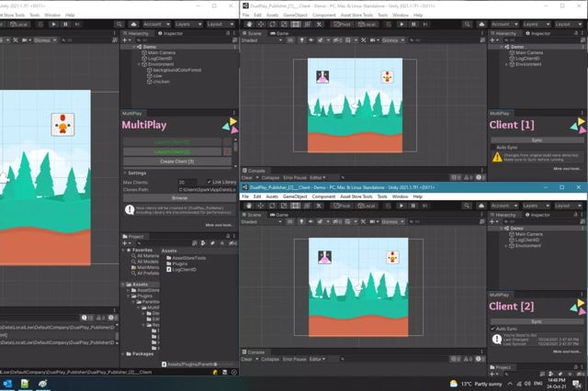Toggle Error Pause in Client 2 console

(295, 359)
